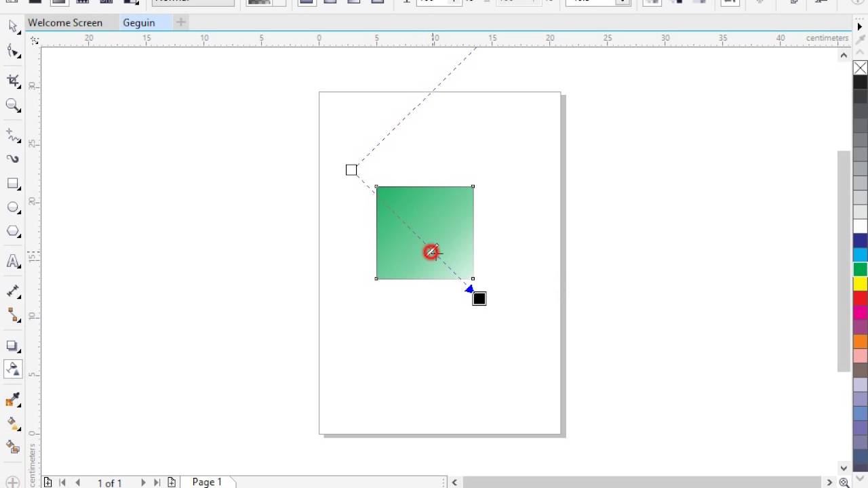Viewport: 868px width, 488px height.
Task: Select the Color Eyedropper tool
Action: pyautogui.click(x=13, y=400)
